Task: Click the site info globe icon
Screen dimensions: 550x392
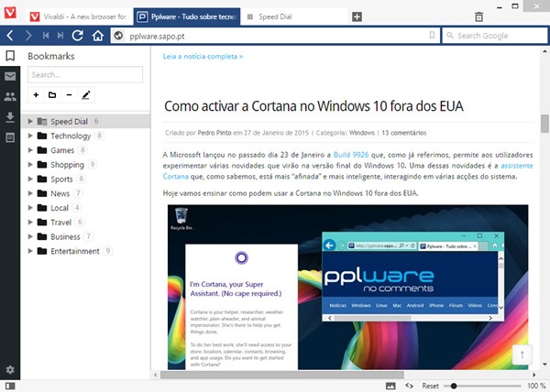Action: (118, 36)
